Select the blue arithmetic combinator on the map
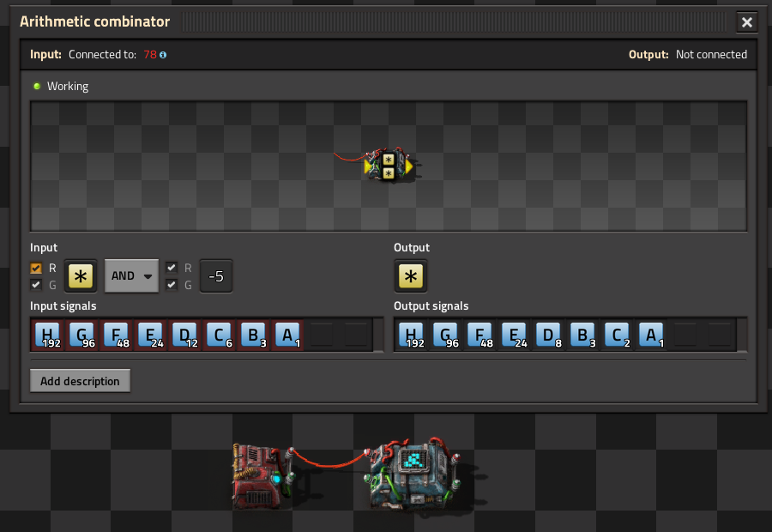772x532 pixels. pos(413,474)
